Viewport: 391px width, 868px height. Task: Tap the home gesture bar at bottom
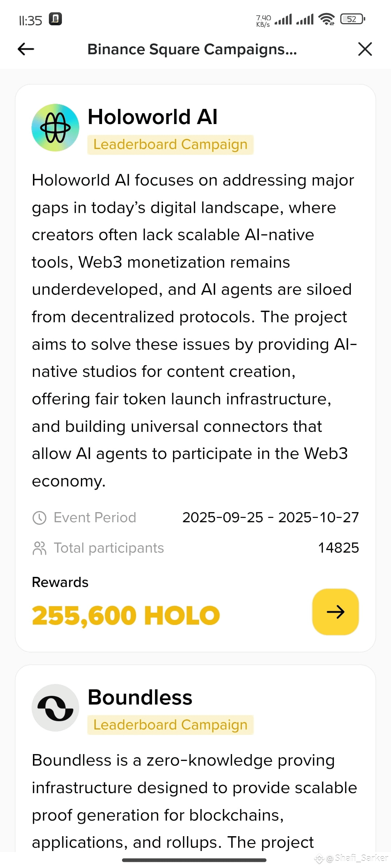pyautogui.click(x=194, y=860)
